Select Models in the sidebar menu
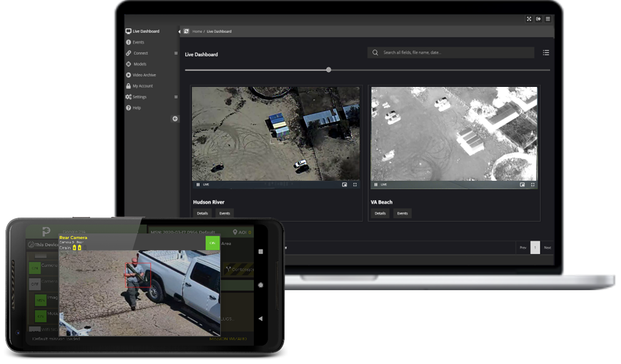This screenshot has height=364, width=621. click(139, 64)
